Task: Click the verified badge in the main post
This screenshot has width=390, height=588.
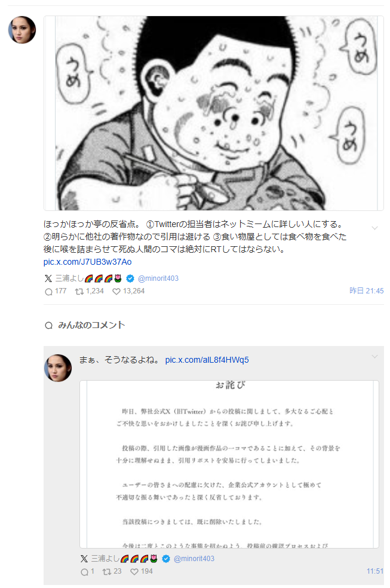Action: pos(130,278)
